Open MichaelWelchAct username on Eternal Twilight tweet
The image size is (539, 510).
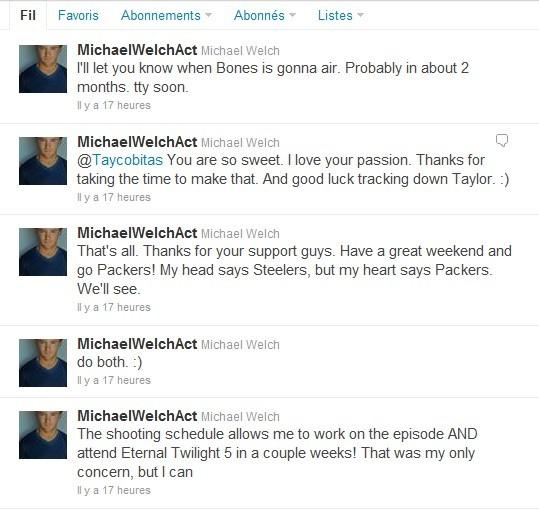137,416
